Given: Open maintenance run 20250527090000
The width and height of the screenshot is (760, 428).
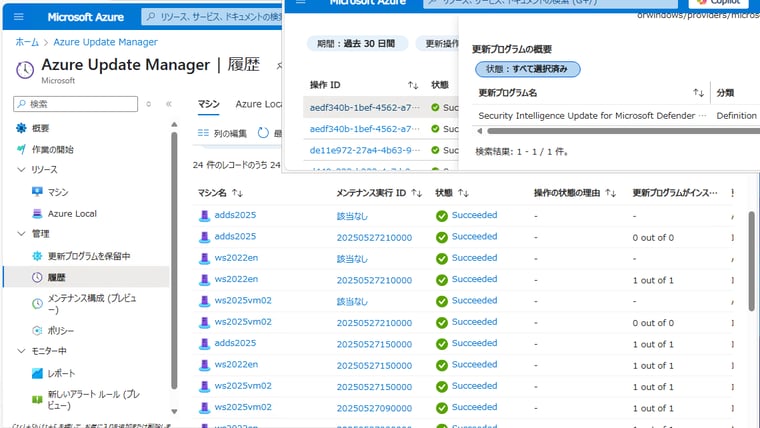Looking at the screenshot, I should point(374,408).
